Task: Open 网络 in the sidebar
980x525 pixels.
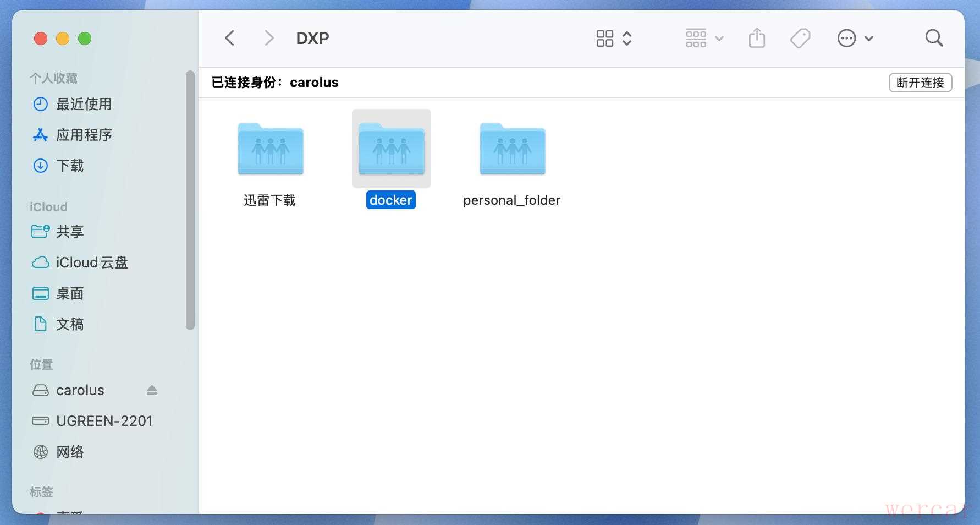Action: tap(70, 452)
